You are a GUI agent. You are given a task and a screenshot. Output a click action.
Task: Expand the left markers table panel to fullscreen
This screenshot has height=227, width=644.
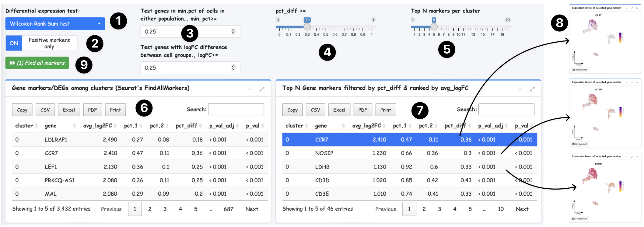tap(262, 89)
